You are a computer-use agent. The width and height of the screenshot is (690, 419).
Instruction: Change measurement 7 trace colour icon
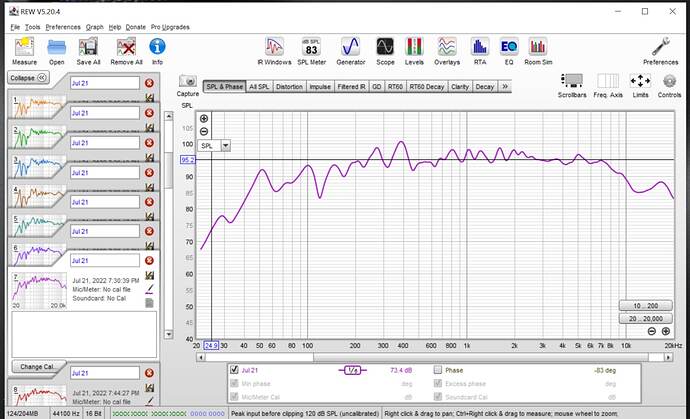[150, 289]
